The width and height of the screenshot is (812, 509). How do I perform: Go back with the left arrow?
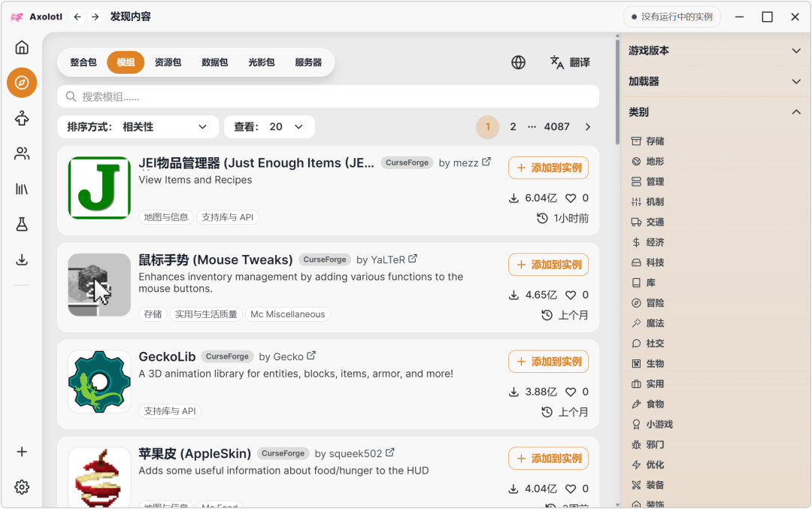tap(77, 17)
